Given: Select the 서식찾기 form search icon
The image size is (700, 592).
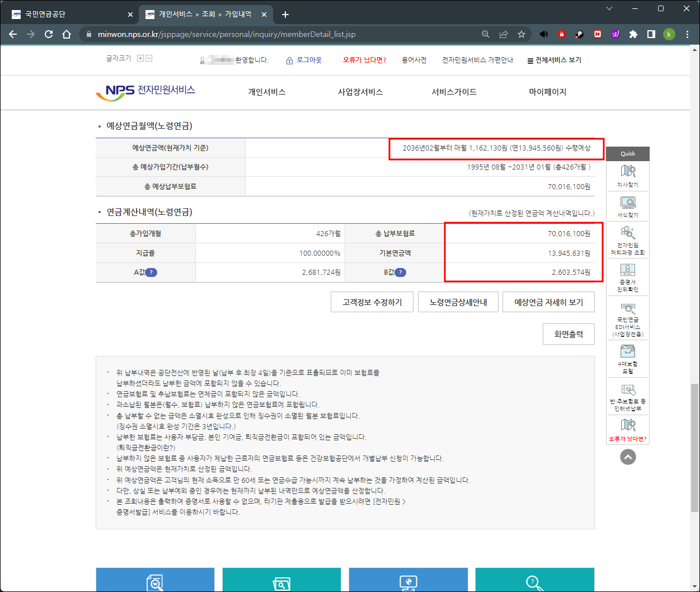Looking at the screenshot, I should pos(628,206).
